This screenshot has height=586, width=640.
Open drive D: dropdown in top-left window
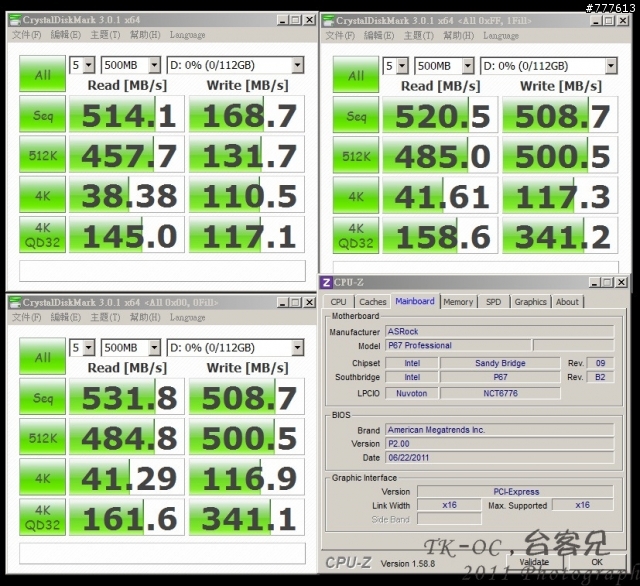click(x=298, y=65)
